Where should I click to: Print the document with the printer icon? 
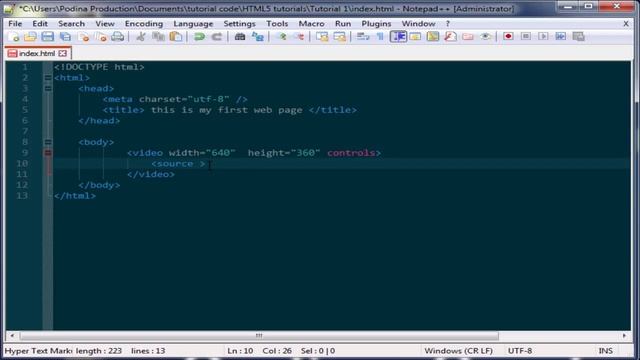[118, 37]
